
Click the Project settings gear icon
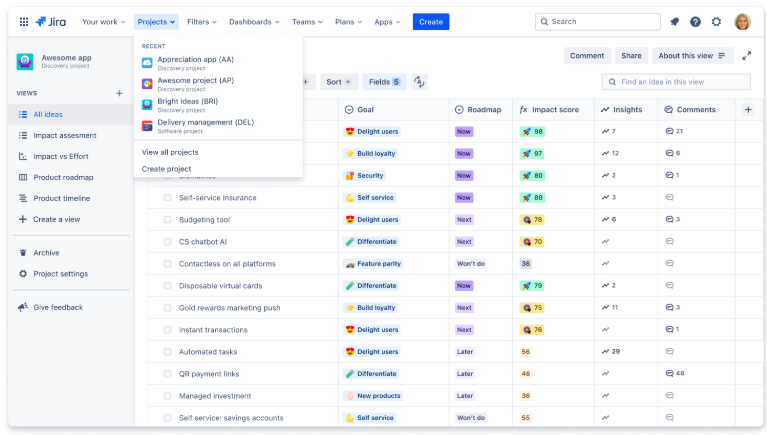click(23, 274)
